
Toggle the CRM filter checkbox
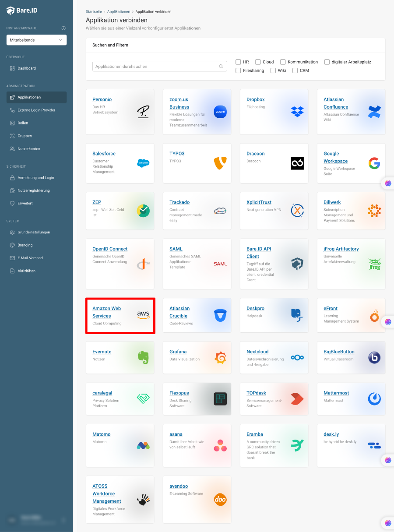(x=295, y=70)
